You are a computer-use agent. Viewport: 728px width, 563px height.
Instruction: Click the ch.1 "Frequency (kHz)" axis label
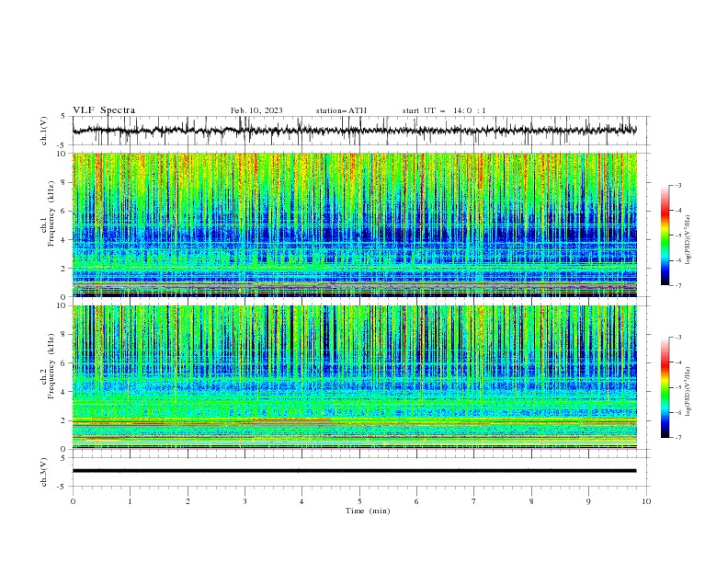point(51,213)
